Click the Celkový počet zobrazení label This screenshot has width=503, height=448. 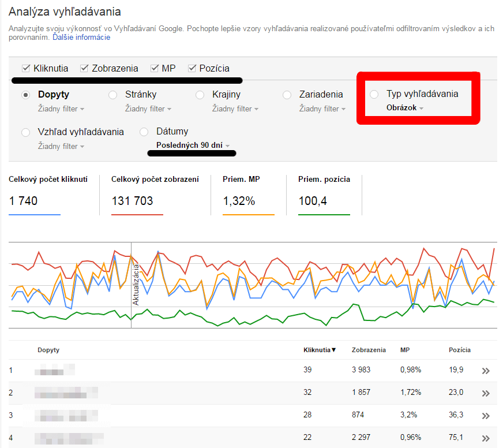pyautogui.click(x=155, y=179)
